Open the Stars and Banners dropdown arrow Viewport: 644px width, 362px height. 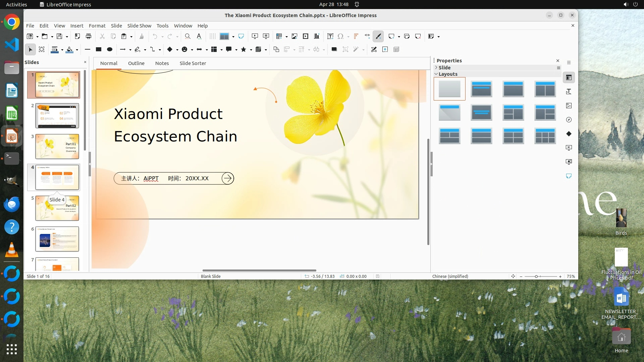click(x=251, y=50)
